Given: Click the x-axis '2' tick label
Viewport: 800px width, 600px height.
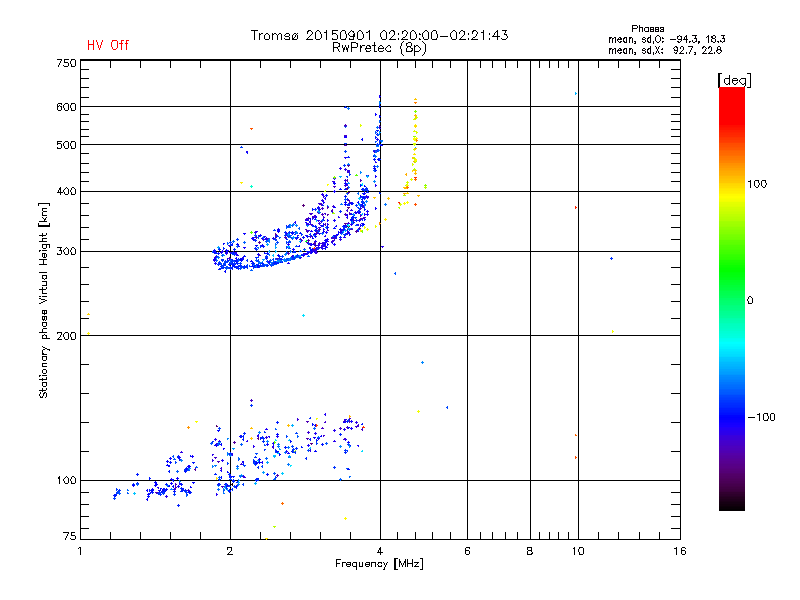Looking at the screenshot, I should (x=230, y=551).
